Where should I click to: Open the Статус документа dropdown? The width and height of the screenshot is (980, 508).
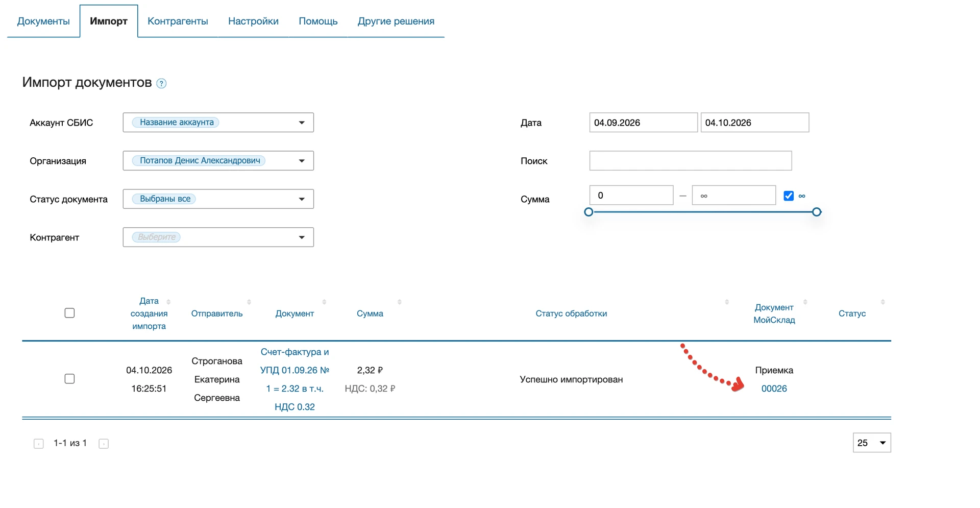tap(218, 199)
